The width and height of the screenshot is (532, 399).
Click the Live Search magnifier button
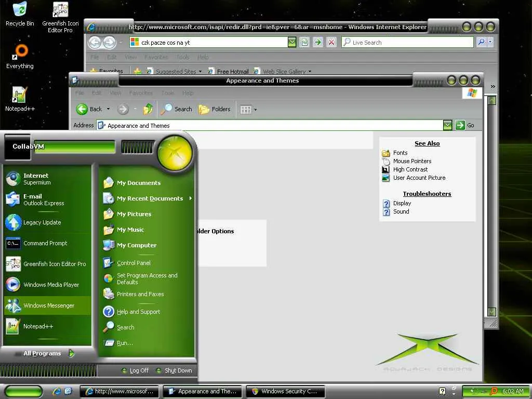[x=481, y=42]
